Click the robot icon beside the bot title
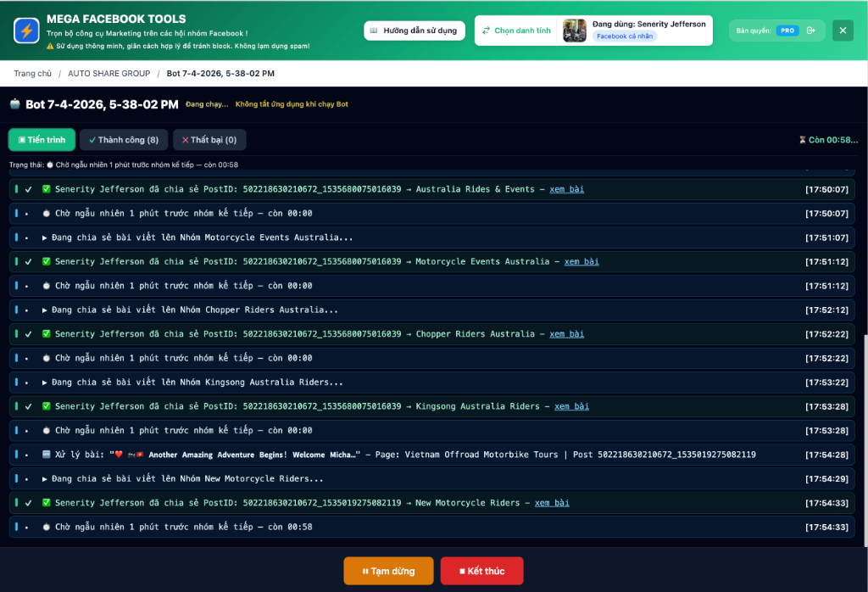Screen dimensions: 868x592 point(15,103)
